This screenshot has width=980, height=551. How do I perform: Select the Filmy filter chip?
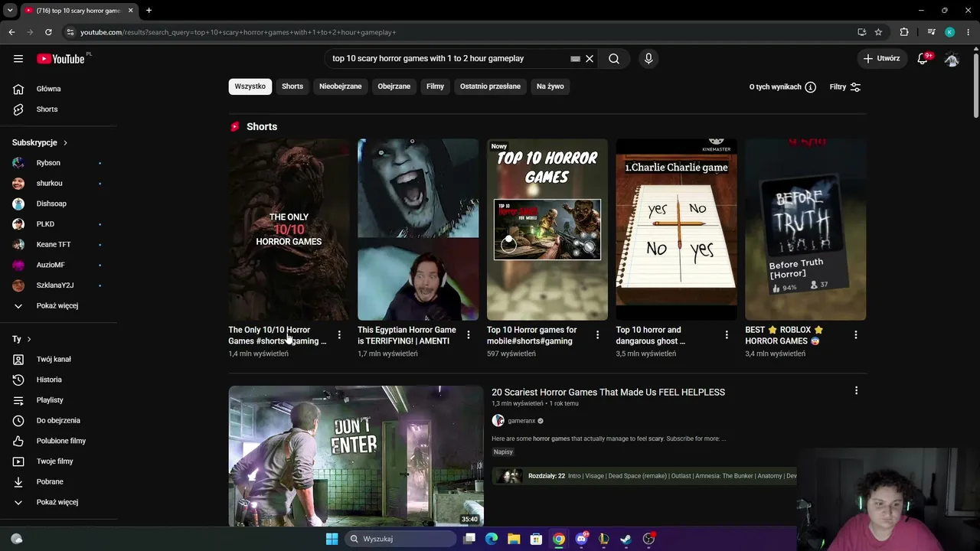pos(436,86)
